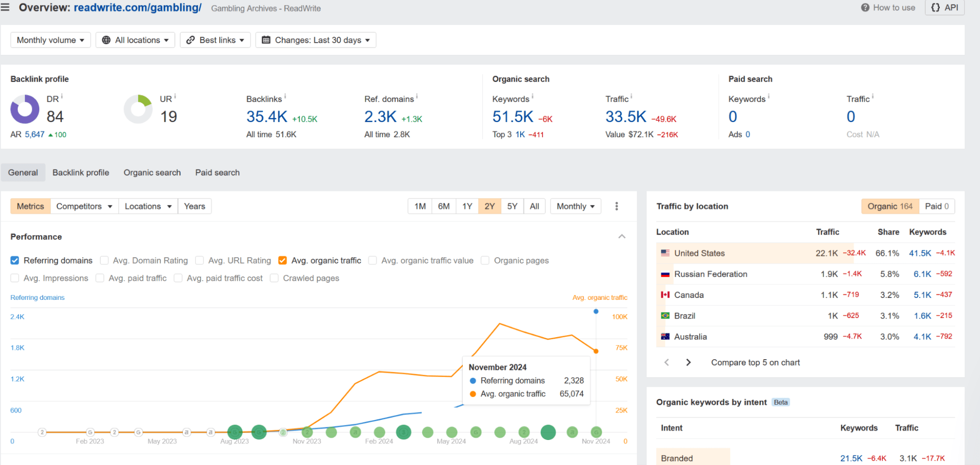This screenshot has width=980, height=465.
Task: Click the Paid search Keywords info icon
Action: pyautogui.click(x=769, y=96)
